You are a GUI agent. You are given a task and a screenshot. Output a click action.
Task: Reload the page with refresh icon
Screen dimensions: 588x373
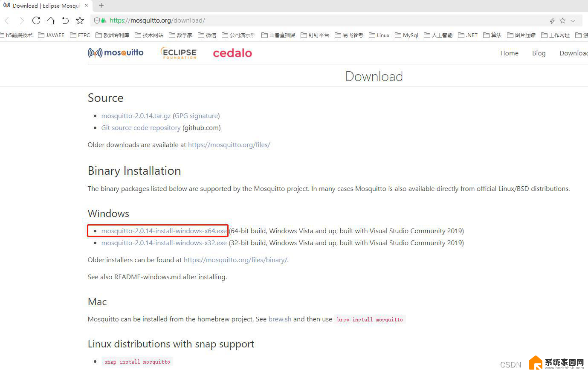pyautogui.click(x=36, y=20)
